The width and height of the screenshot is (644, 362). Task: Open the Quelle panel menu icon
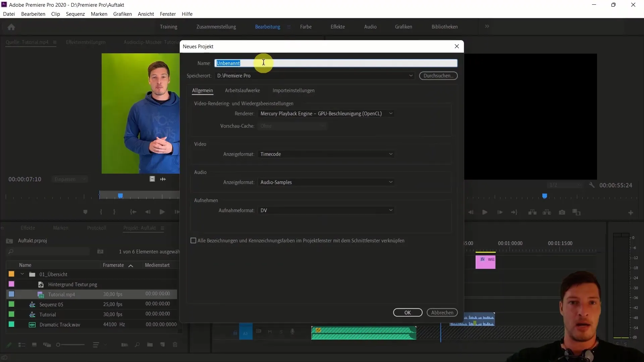(x=55, y=42)
